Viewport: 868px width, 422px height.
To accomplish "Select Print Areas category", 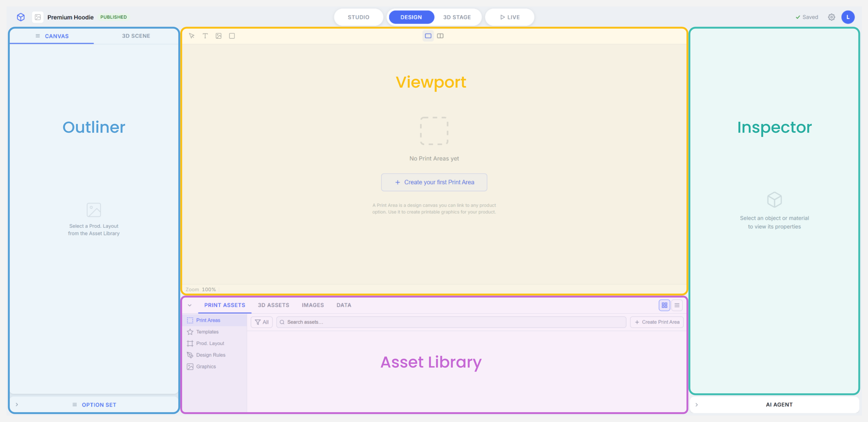I will click(215, 320).
